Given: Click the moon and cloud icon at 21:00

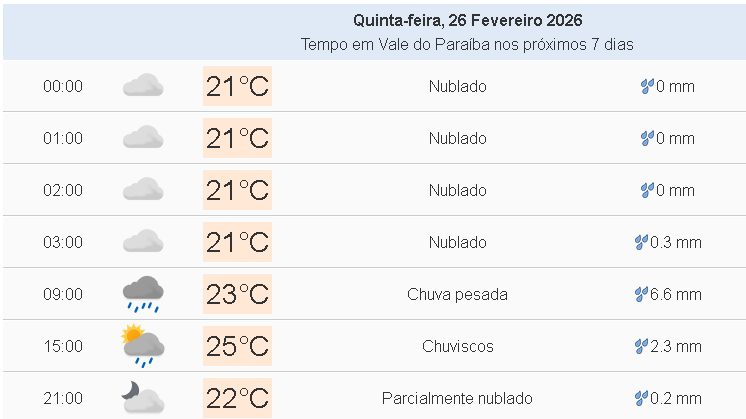Looking at the screenshot, I should point(143,398).
